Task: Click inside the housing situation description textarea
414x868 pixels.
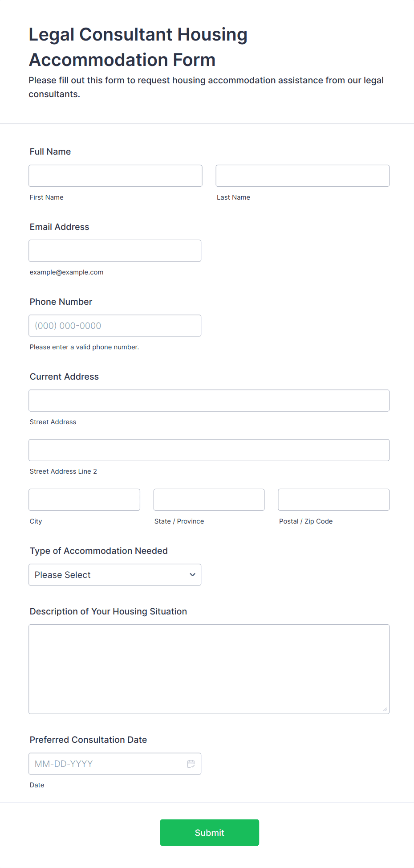Action: pos(209,669)
